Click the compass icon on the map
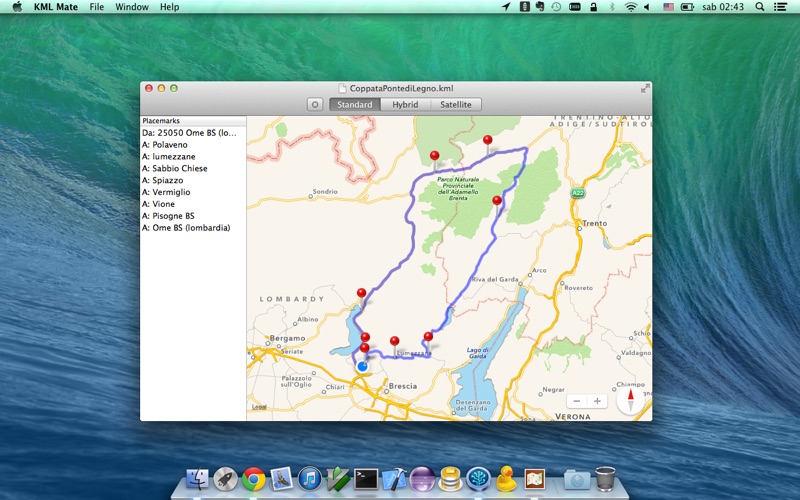 point(631,400)
